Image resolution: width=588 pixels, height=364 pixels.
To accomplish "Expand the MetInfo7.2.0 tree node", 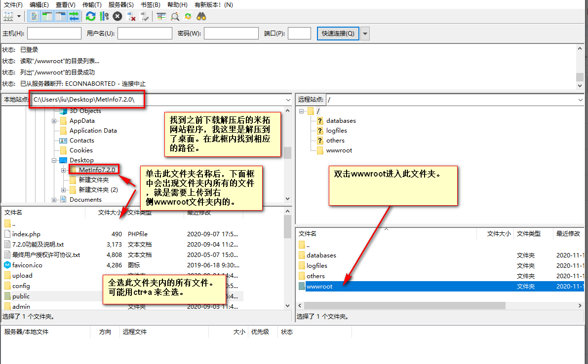I will point(63,170).
